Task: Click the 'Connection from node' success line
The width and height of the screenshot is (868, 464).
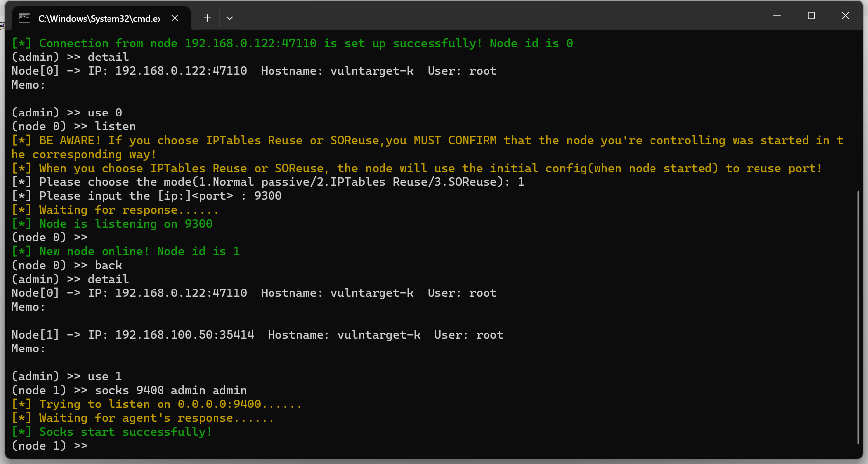Action: click(x=292, y=43)
